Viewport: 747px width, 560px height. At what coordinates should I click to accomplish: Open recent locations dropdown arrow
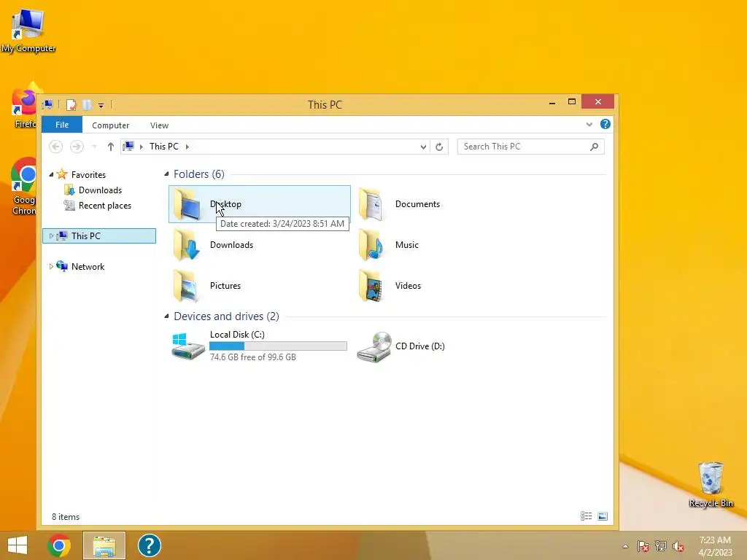[94, 147]
